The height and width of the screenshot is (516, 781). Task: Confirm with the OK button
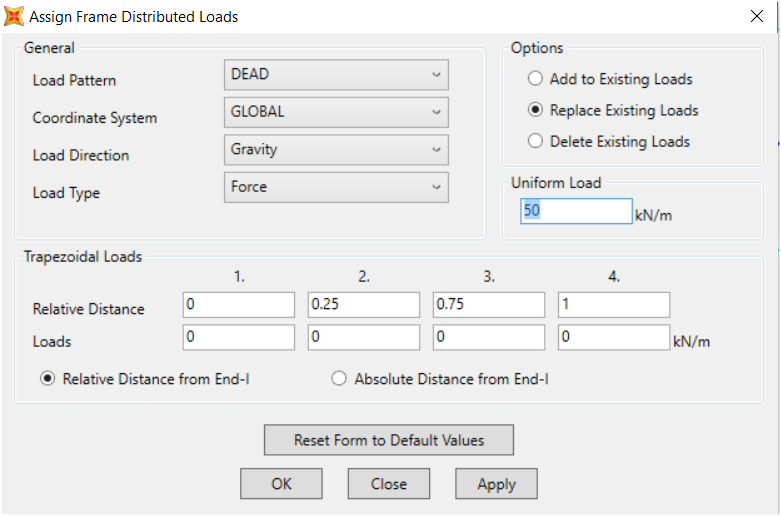[281, 484]
